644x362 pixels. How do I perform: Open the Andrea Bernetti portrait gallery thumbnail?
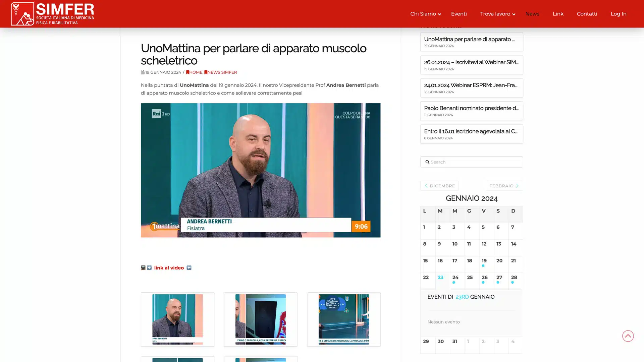tap(177, 319)
